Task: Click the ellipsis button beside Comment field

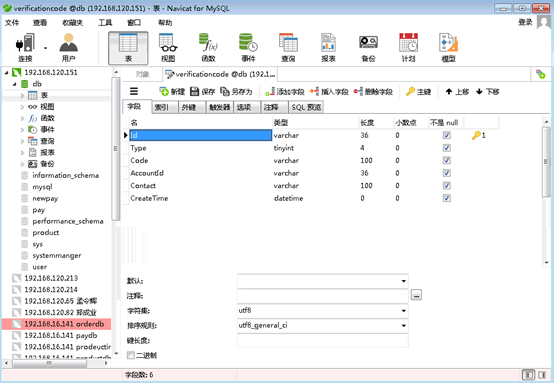Action: pyautogui.click(x=416, y=295)
